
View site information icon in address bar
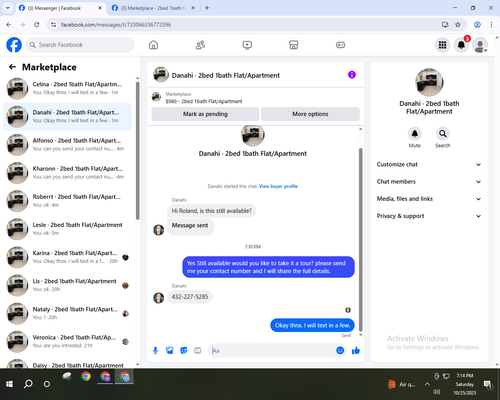pyautogui.click(x=53, y=24)
